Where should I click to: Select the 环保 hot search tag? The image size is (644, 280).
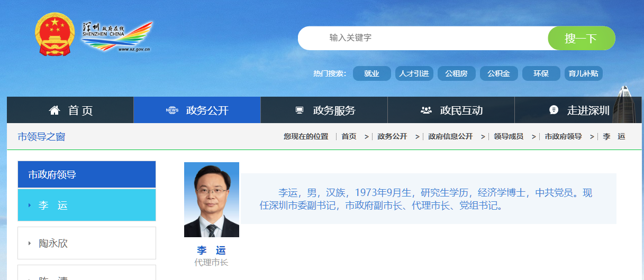click(x=541, y=73)
